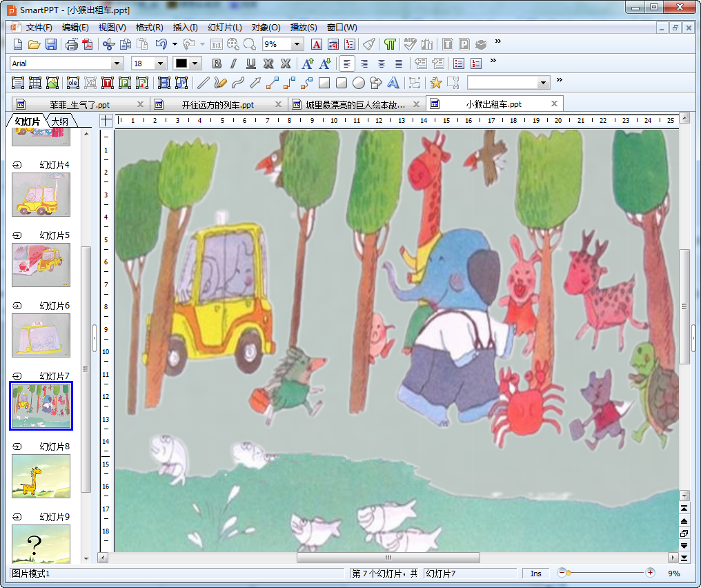The width and height of the screenshot is (701, 588).
Task: Open the empty combo box in drawing toolbar
Action: point(509,82)
